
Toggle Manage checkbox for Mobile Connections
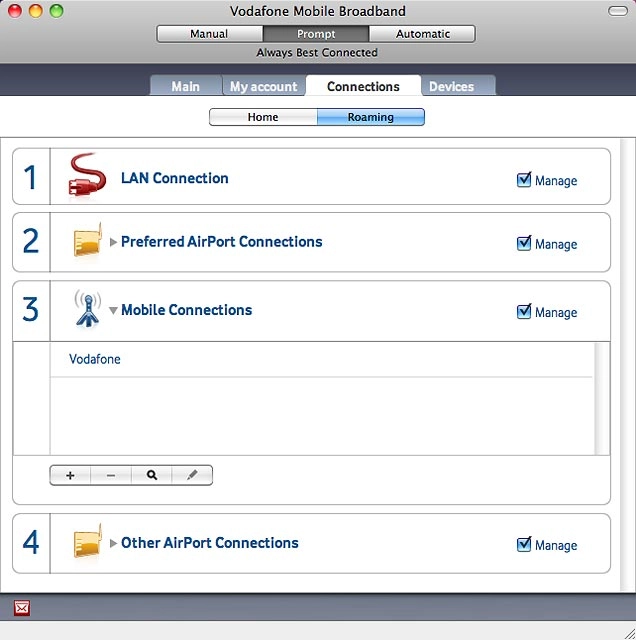point(524,311)
